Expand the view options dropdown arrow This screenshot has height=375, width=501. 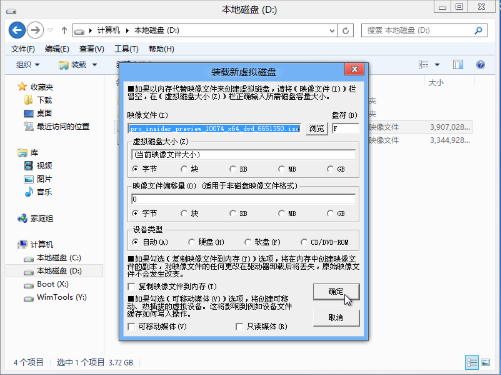click(x=437, y=64)
